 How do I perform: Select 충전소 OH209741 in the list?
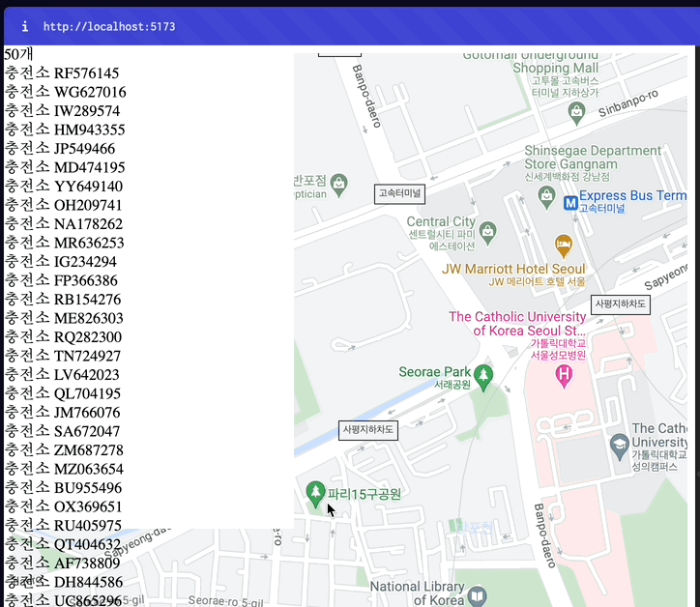point(63,204)
